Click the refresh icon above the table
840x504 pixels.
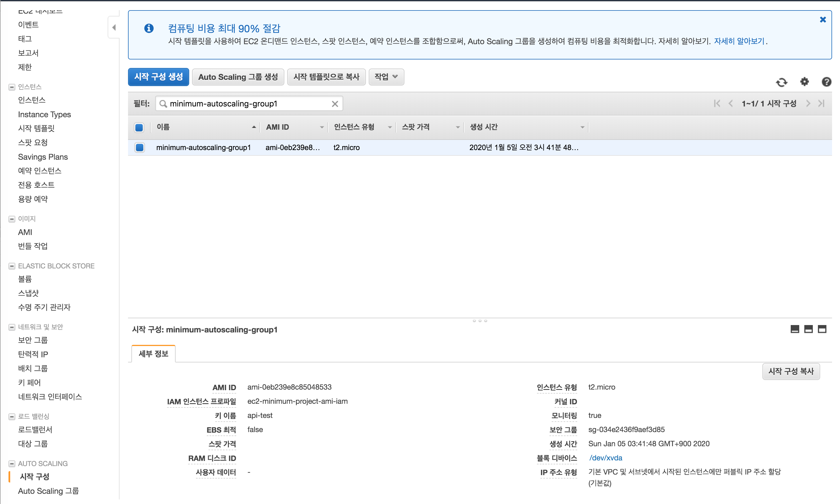(781, 82)
